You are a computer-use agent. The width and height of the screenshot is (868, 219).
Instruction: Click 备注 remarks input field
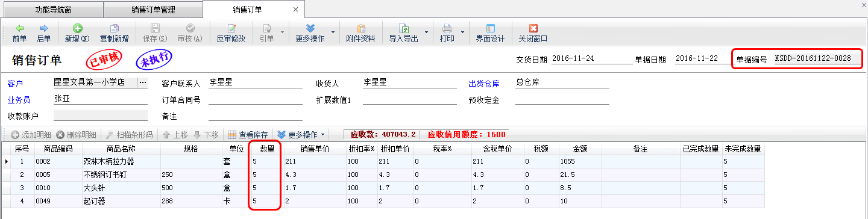(x=256, y=116)
